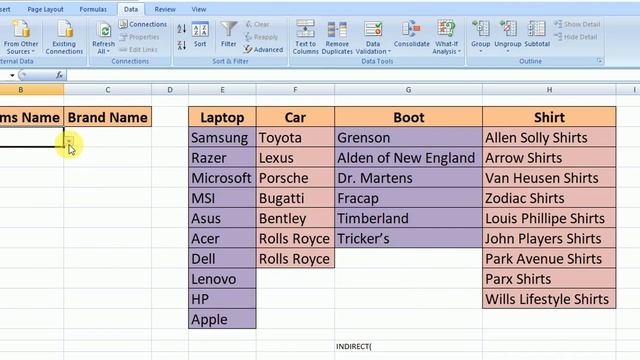Toggle the Filter funnel
Image resolution: width=640 pixels, height=360 pixels.
(x=229, y=34)
